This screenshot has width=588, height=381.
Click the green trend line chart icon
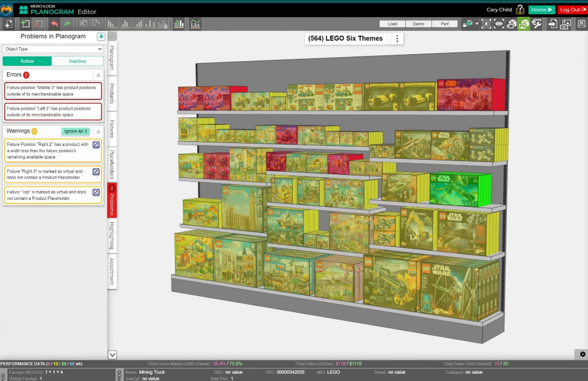(x=195, y=24)
